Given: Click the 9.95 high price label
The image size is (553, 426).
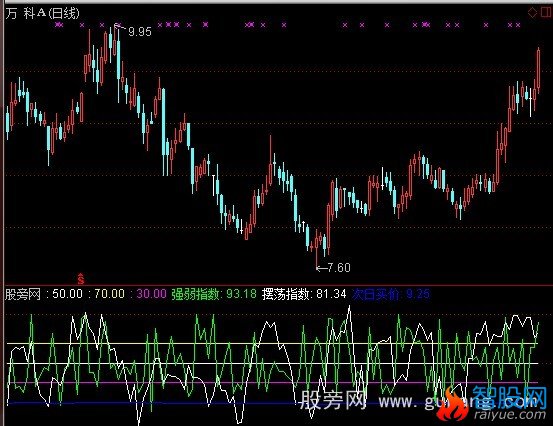Looking at the screenshot, I should coord(140,32).
